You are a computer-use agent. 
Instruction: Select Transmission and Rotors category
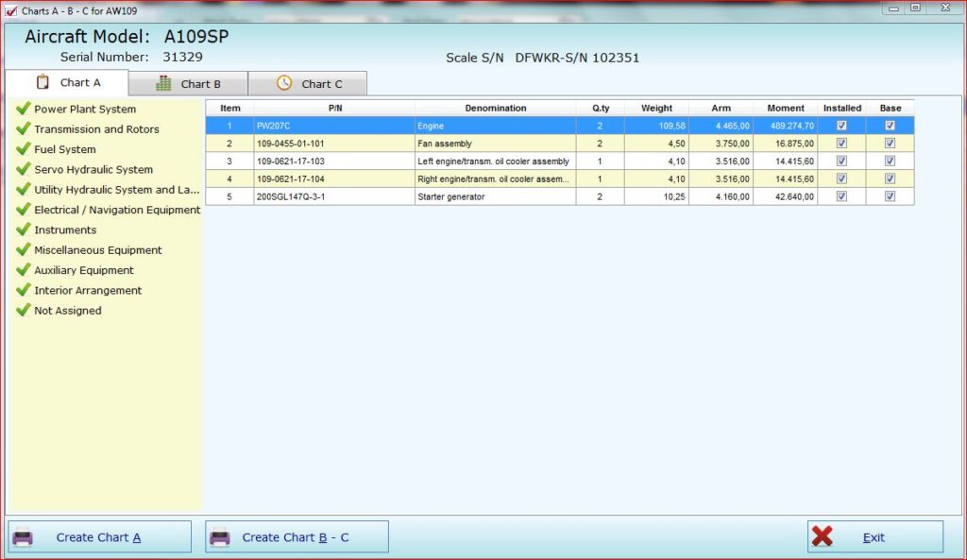coord(96,129)
